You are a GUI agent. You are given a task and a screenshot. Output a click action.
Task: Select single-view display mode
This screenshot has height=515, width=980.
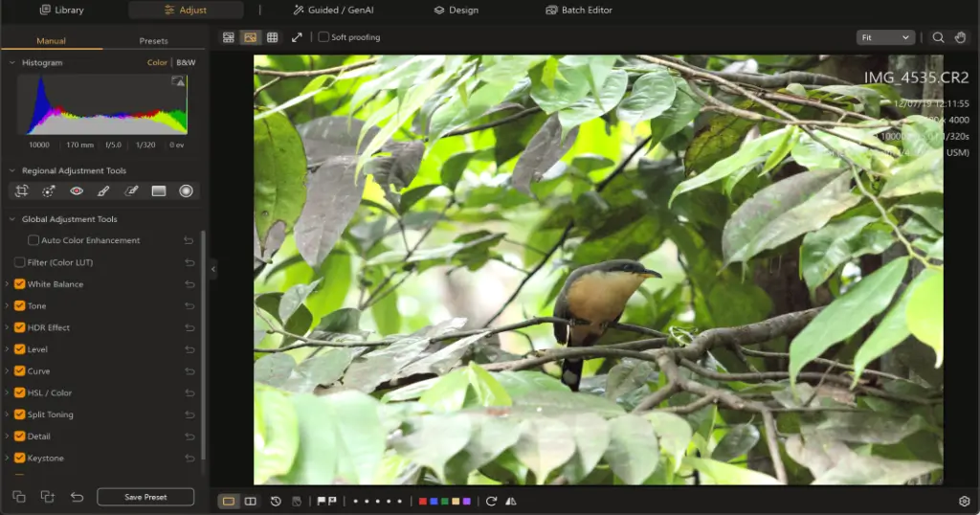[229, 502]
